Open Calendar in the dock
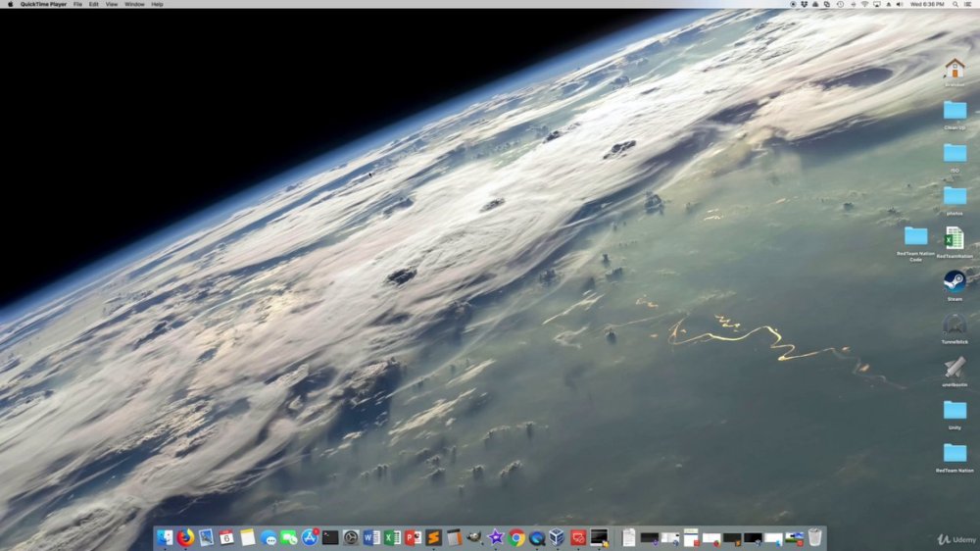 coord(226,537)
